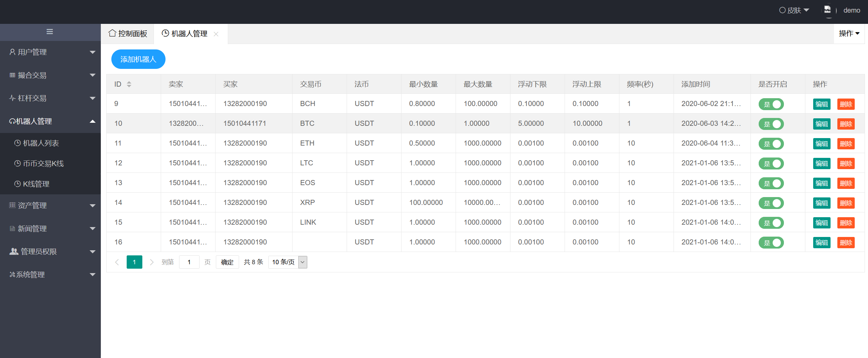
Task: Click the 资产管理 table icon
Action: 13,205
